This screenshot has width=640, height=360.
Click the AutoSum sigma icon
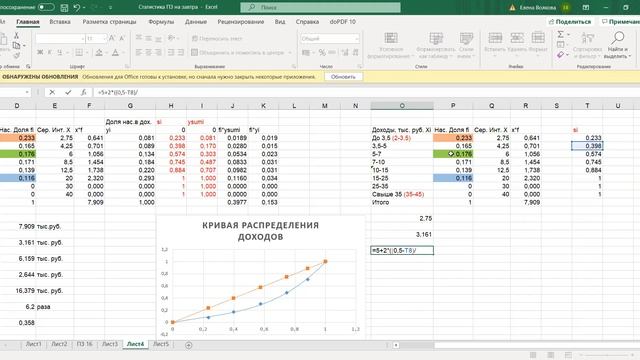[x=560, y=34]
